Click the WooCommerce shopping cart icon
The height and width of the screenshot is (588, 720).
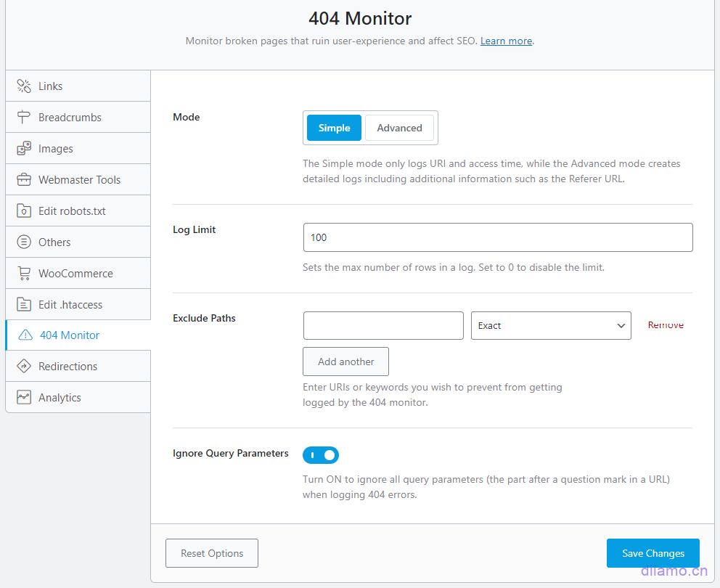(24, 274)
